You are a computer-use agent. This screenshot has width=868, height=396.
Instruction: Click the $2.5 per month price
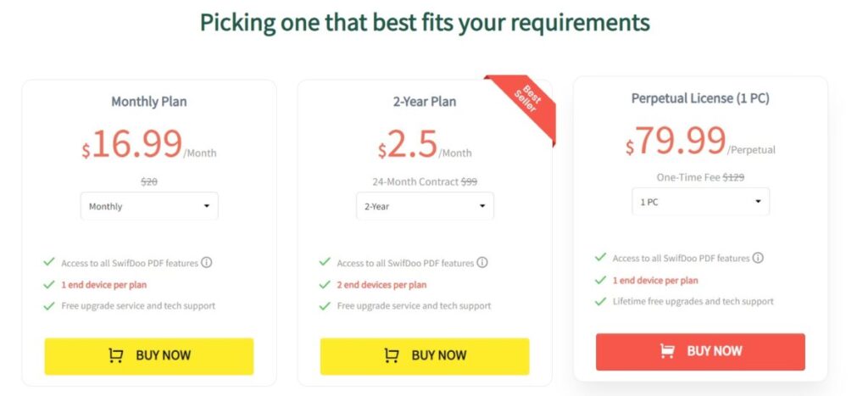[x=425, y=144]
